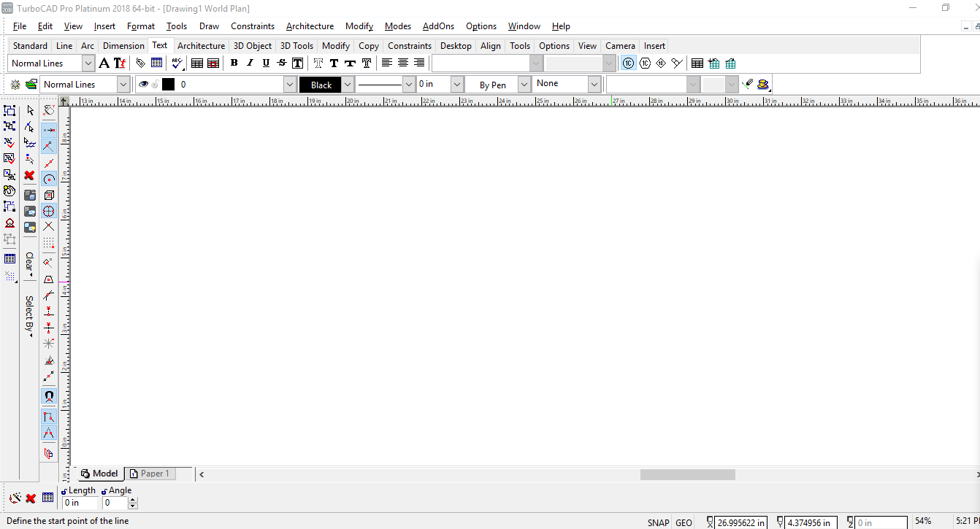Switch to the 3D Tools toolbar tab
The height and width of the screenshot is (529, 980).
tap(296, 46)
